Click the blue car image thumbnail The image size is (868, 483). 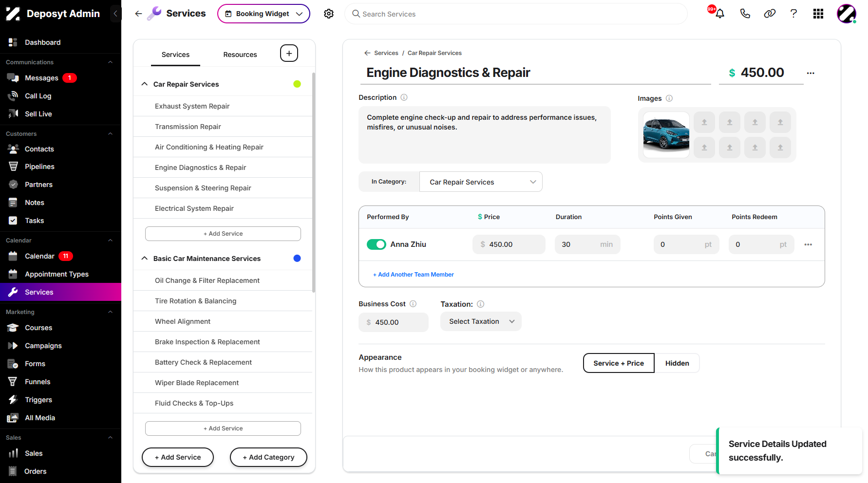(x=666, y=135)
